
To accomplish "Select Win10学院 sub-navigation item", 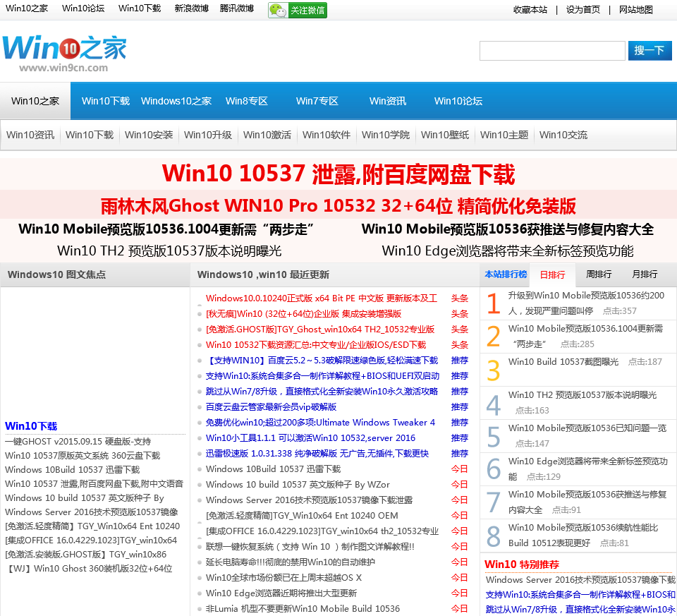I will (386, 135).
